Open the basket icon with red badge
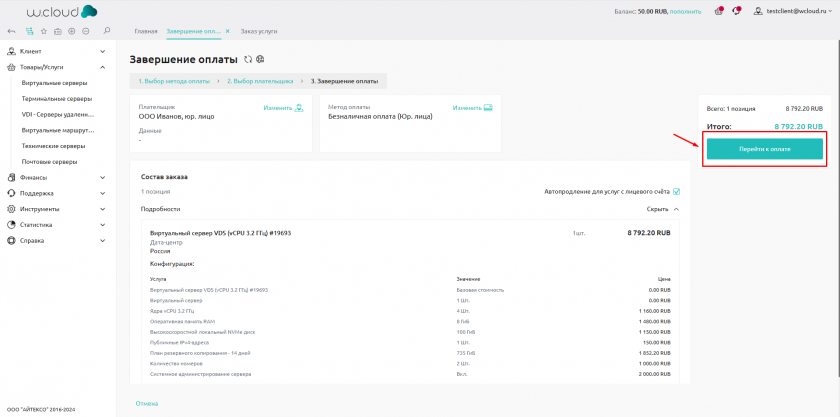This screenshot has width=840, height=417. coord(719,11)
